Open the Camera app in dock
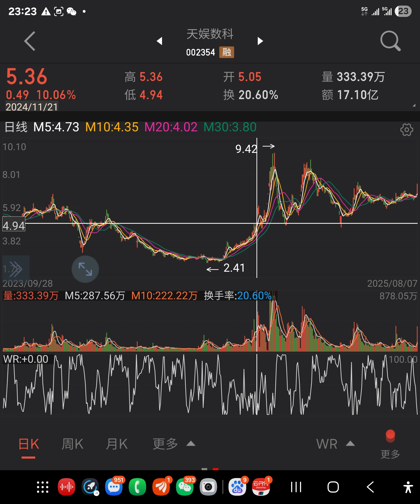Viewport: 420px width, 504px height. coord(208,487)
